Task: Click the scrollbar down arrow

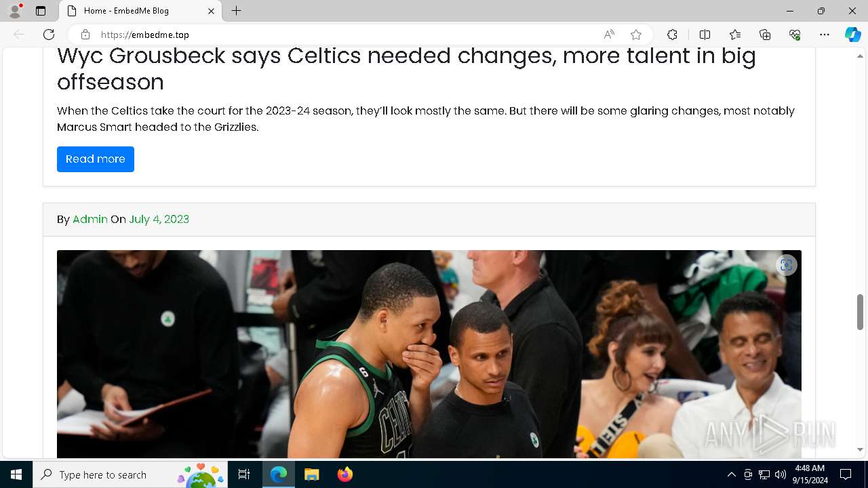Action: click(861, 449)
